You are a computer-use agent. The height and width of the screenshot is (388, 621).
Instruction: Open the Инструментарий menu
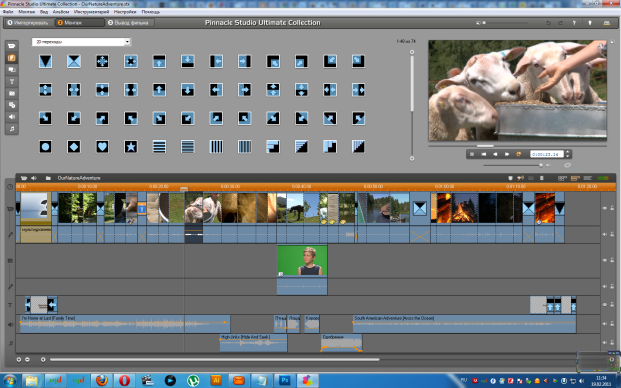pyautogui.click(x=91, y=12)
